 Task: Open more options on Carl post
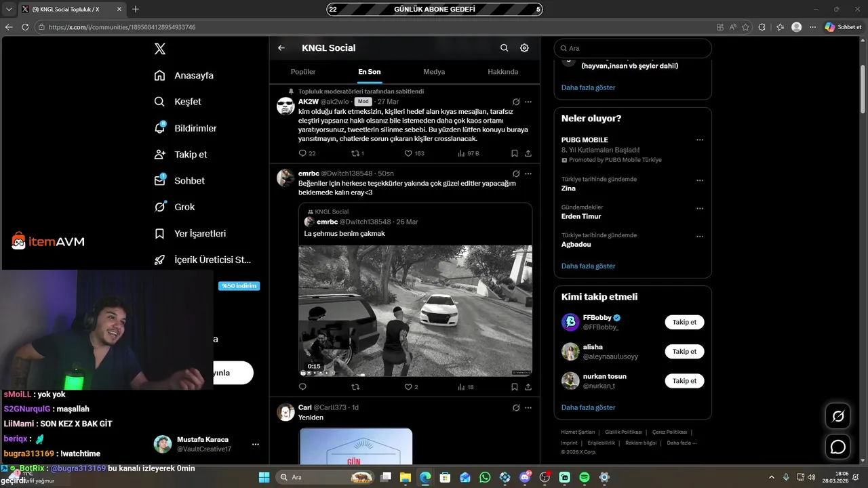(528, 408)
